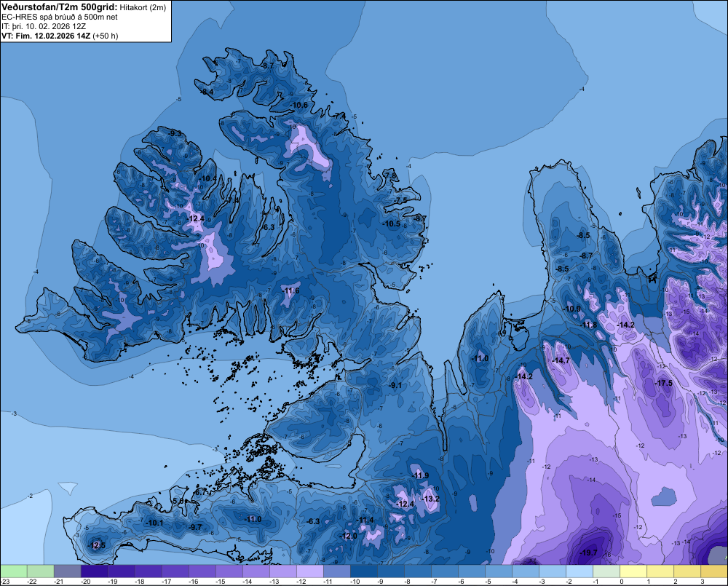Click the -13.2 temperature value

(430, 499)
